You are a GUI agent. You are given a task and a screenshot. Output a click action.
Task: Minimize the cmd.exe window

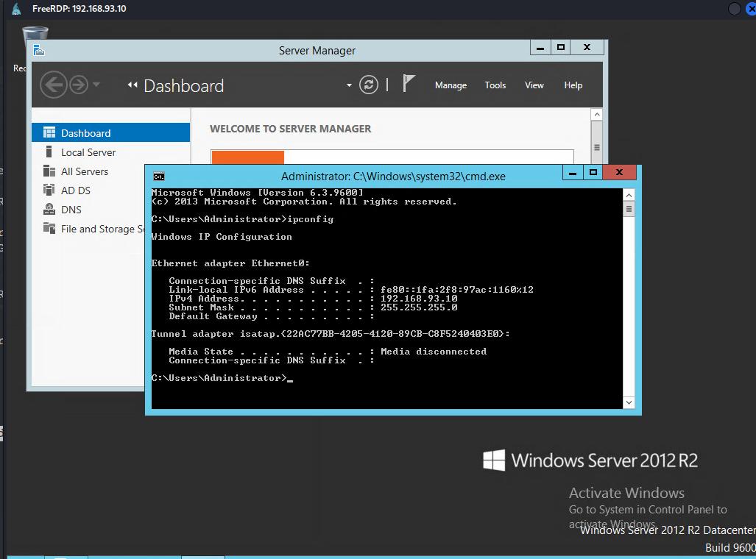573,173
